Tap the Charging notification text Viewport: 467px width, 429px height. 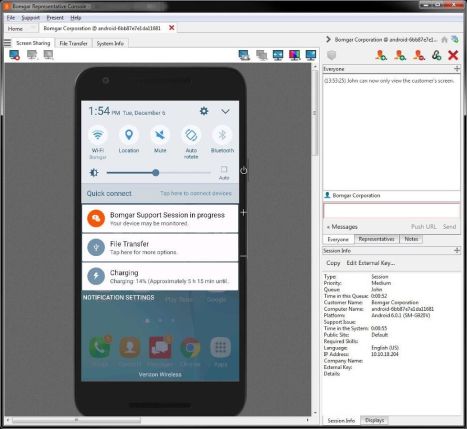(169, 281)
